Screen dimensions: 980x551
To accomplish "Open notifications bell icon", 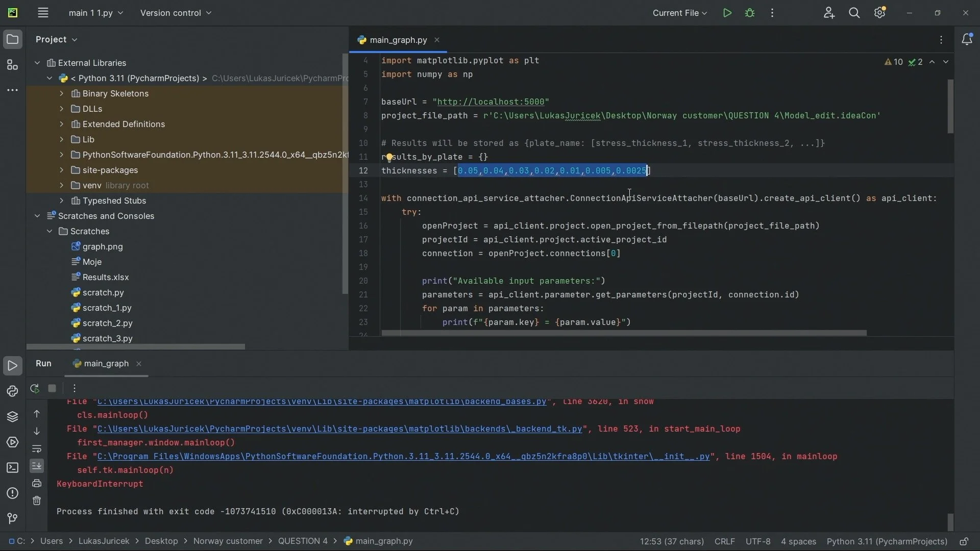I will point(967,40).
